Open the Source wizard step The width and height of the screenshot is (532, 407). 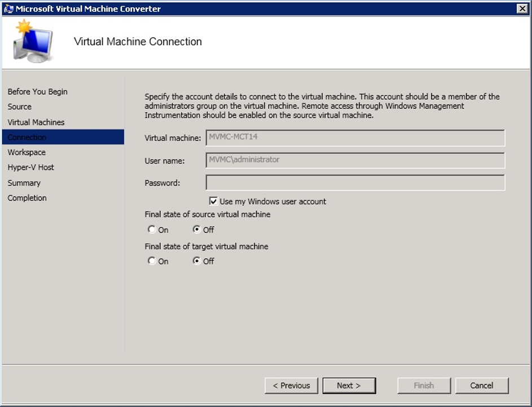coord(20,107)
